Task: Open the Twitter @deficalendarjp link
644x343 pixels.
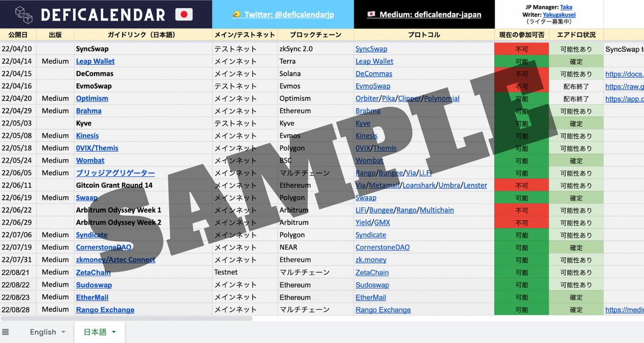Action: (284, 14)
